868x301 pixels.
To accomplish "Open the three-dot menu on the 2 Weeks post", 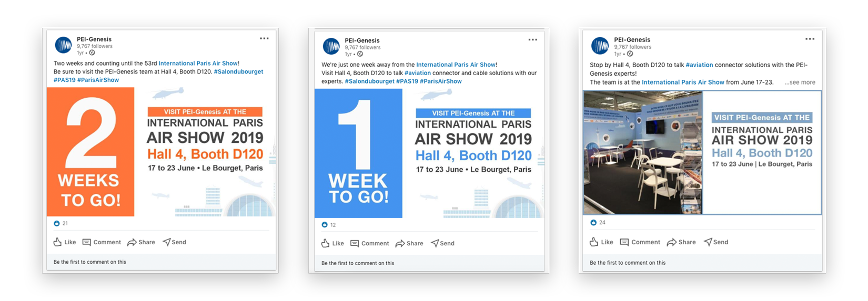I will click(264, 38).
